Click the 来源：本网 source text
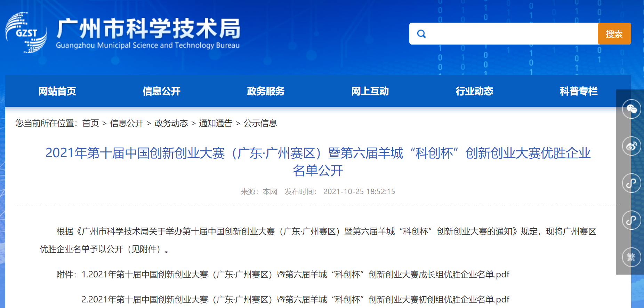 pos(259,192)
